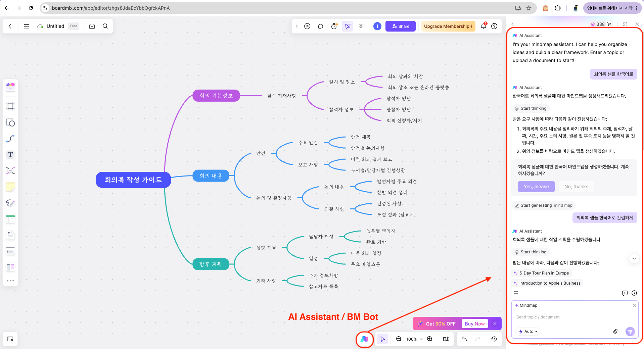This screenshot has width=644, height=349.
Task: Select the freehand Pen drawing tool
Action: pos(10,203)
